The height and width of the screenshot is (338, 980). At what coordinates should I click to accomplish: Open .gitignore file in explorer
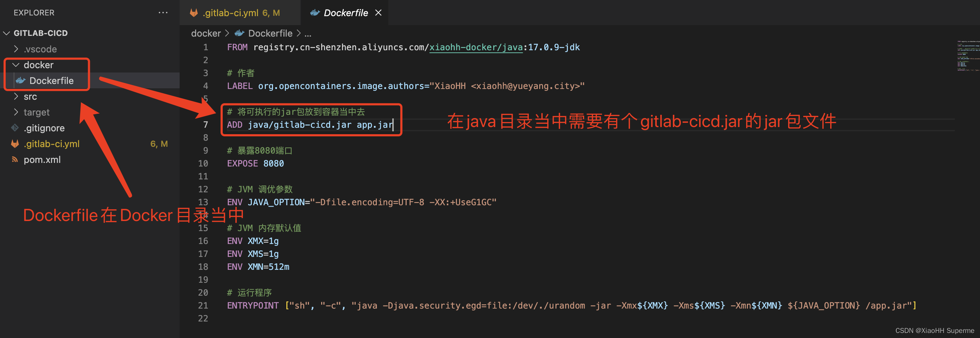click(44, 128)
